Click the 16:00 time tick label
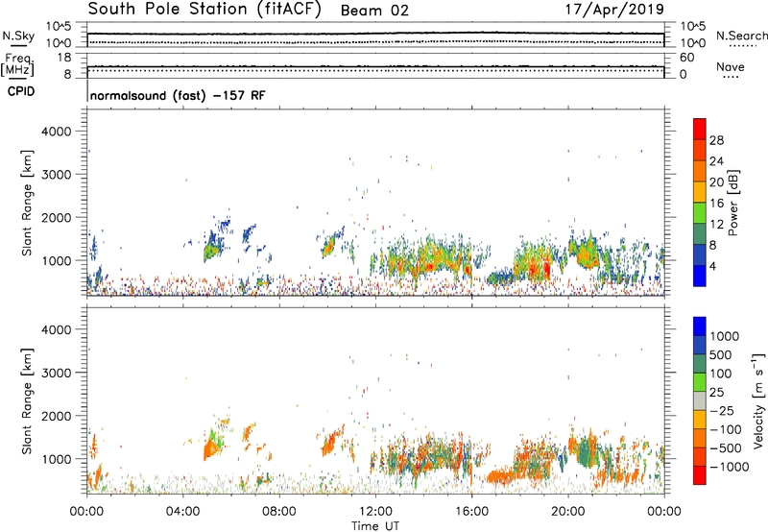The width and height of the screenshot is (768, 532). coord(471,512)
